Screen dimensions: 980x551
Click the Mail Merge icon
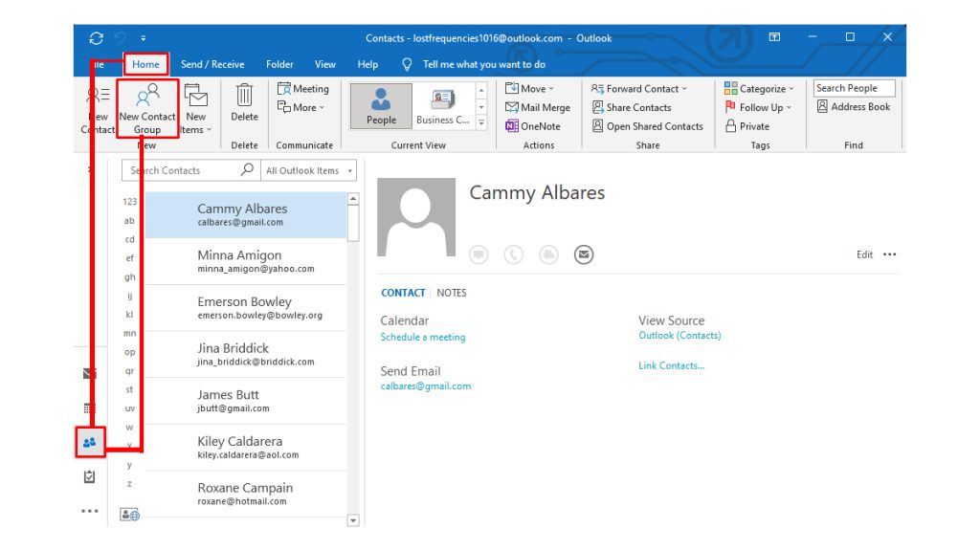click(x=512, y=108)
